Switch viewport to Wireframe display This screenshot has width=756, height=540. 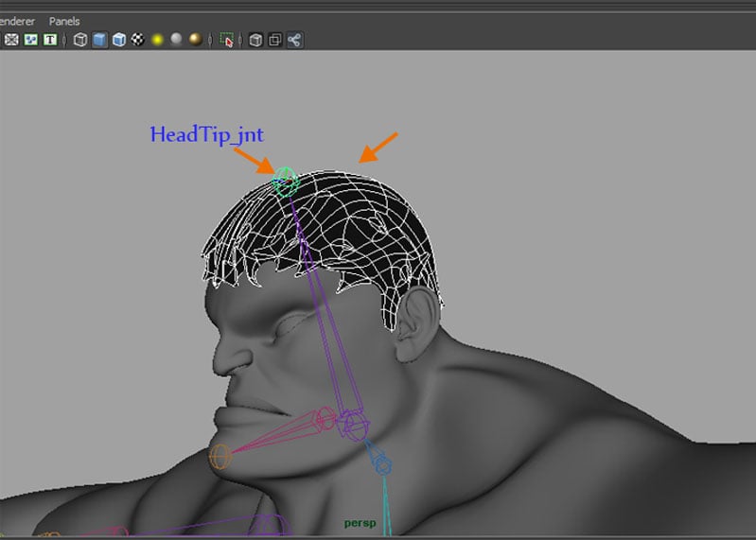pyautogui.click(x=80, y=40)
